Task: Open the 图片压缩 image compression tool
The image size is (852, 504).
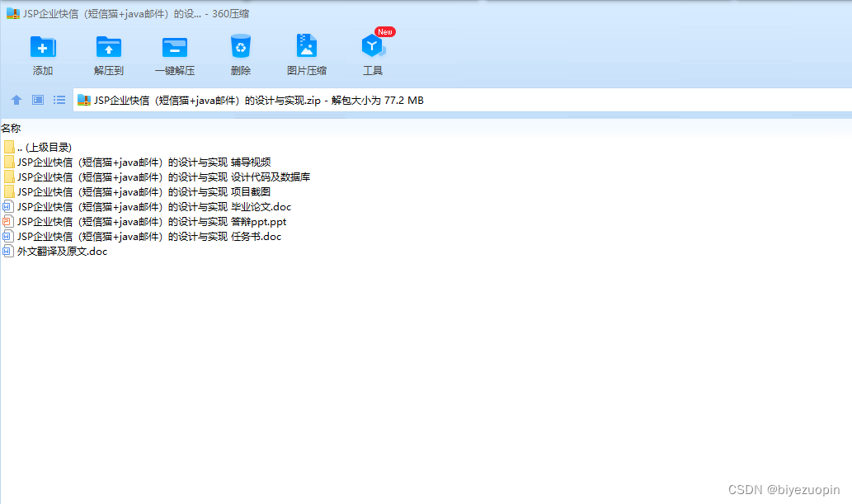Action: (x=307, y=46)
